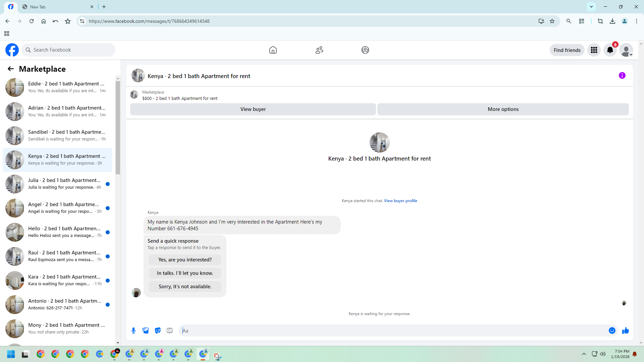The image size is (644, 362).
Task: Open conversation information purple icon
Action: [x=622, y=75]
